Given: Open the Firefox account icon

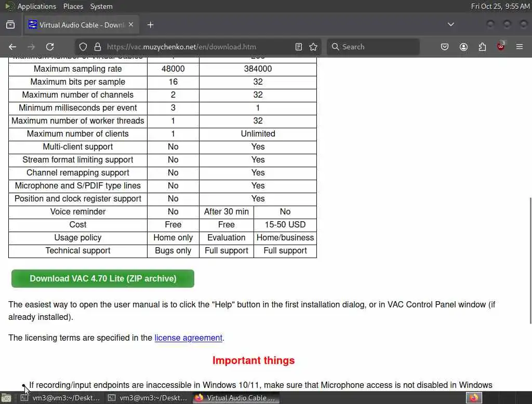Looking at the screenshot, I should (x=463, y=47).
